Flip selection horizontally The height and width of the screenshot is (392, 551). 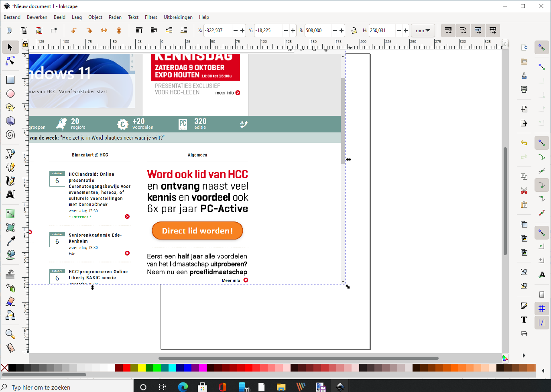[104, 30]
